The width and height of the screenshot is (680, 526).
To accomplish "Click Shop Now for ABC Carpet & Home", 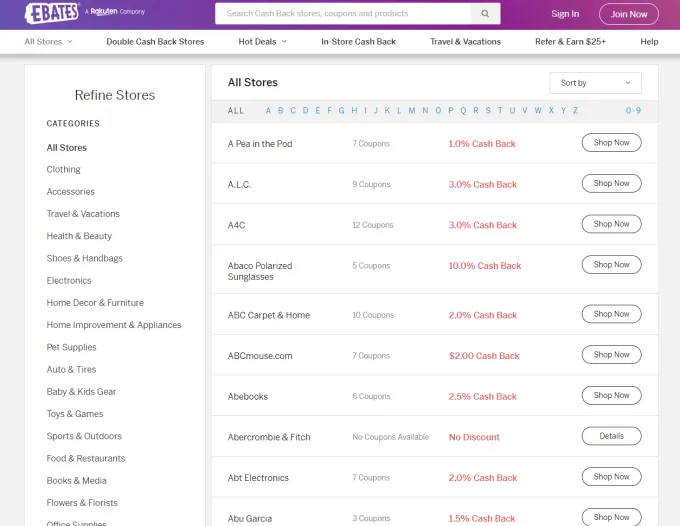I will (611, 314).
